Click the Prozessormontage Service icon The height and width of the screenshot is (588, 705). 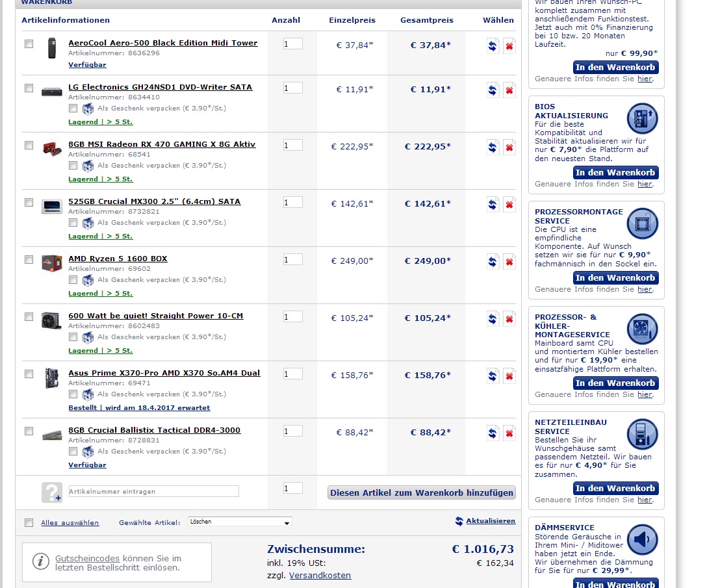(643, 224)
